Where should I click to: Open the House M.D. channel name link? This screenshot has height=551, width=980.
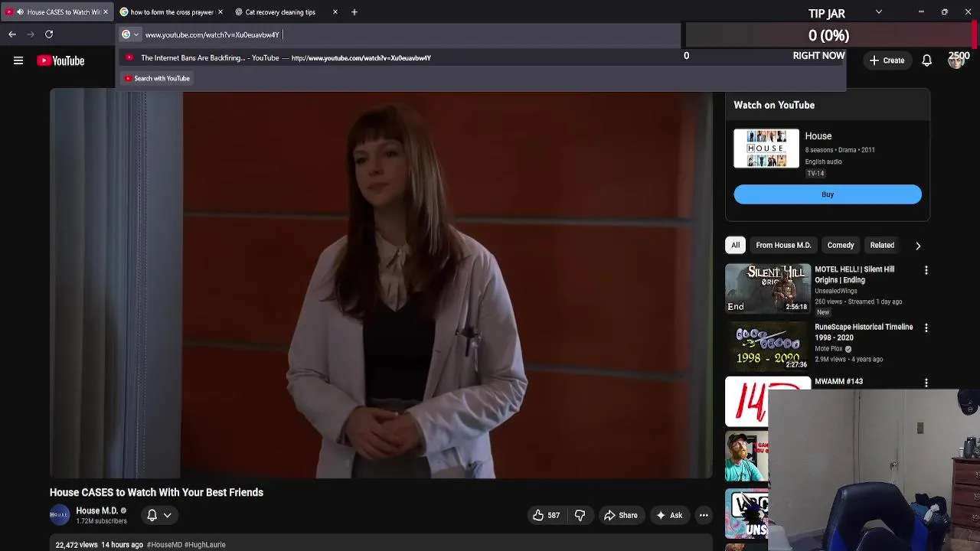pyautogui.click(x=96, y=510)
